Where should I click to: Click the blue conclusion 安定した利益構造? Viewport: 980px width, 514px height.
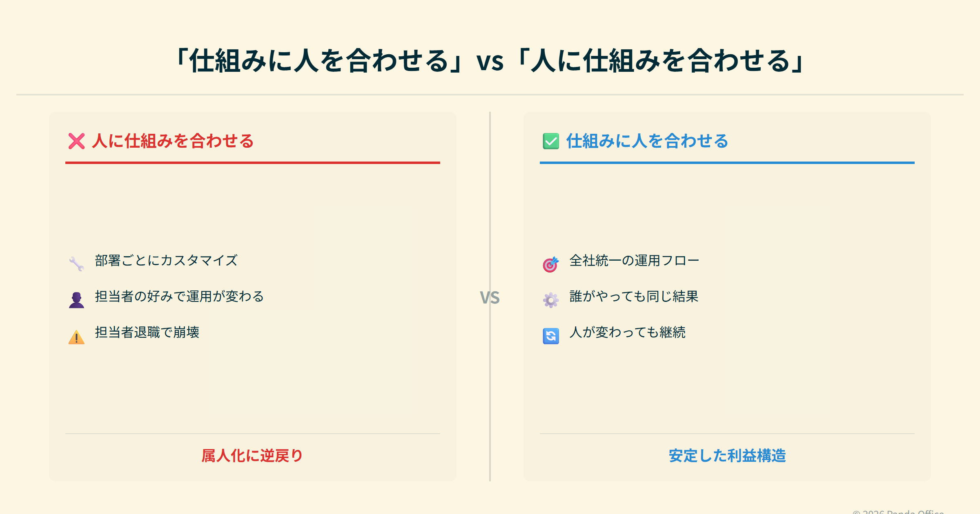(727, 456)
